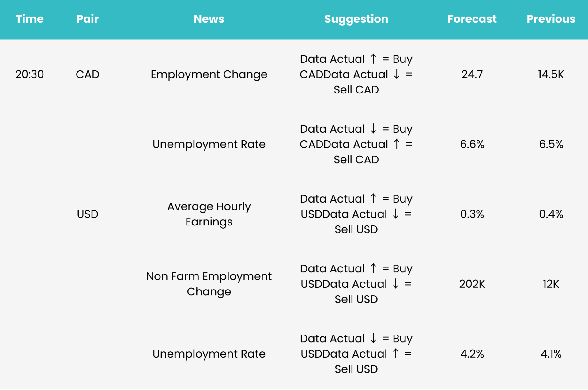Image resolution: width=588 pixels, height=390 pixels.
Task: Click the 6.5% previous value
Action: 551,144
